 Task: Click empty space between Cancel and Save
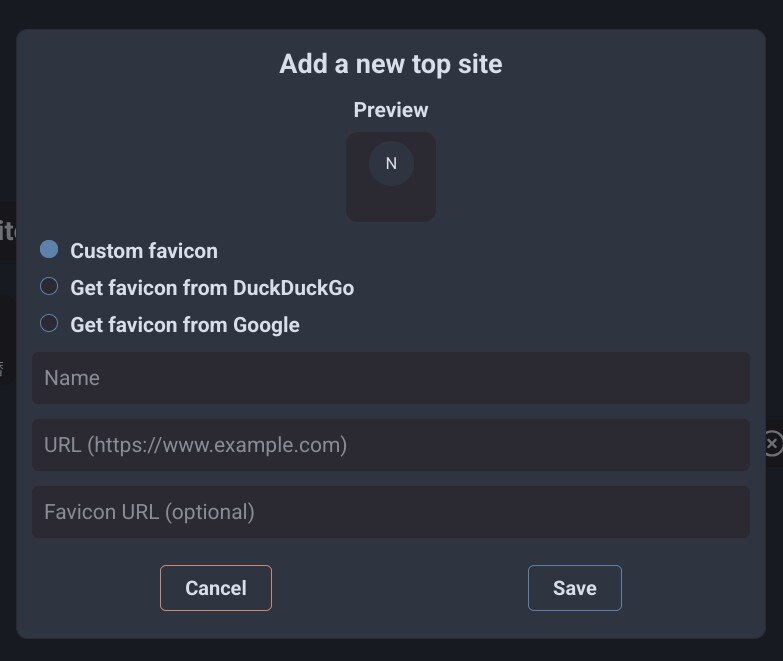click(x=400, y=588)
